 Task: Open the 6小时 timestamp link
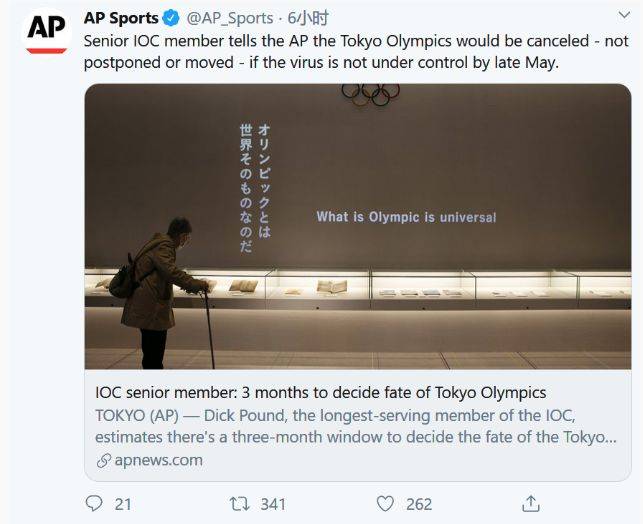click(x=308, y=18)
